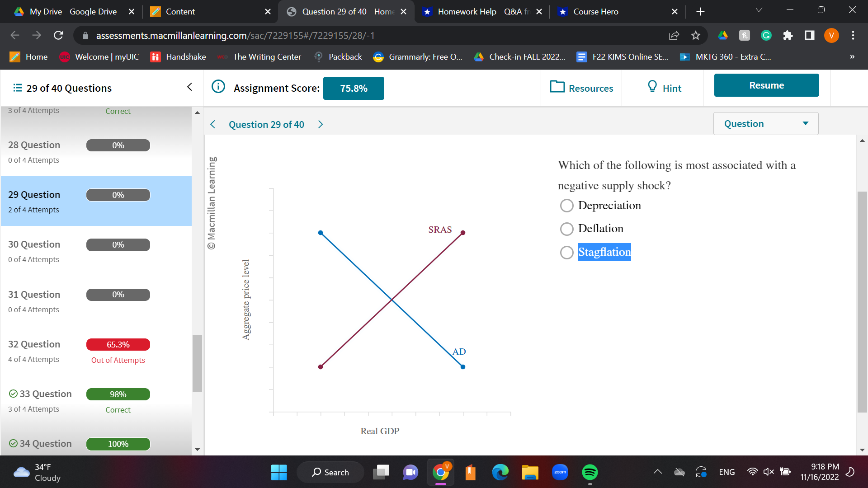Switch to My Drive - Google Drive tab

pyautogui.click(x=72, y=12)
